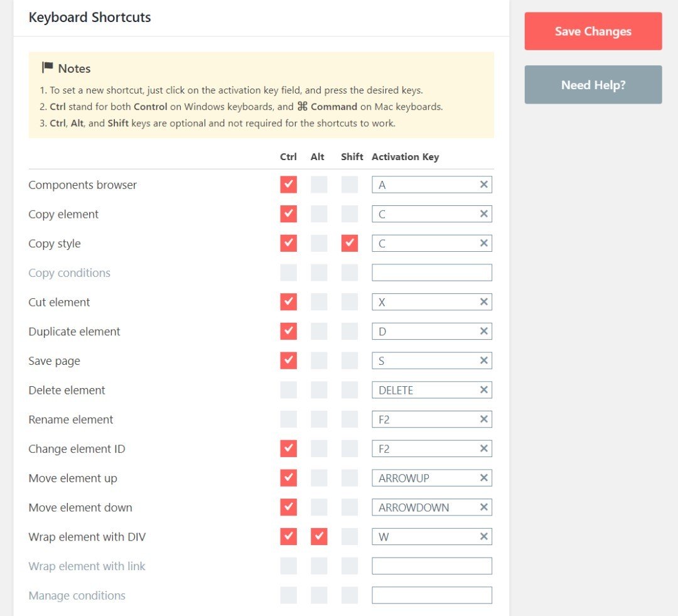Clear the Cut element activation key
The image size is (678, 616).
click(x=483, y=302)
